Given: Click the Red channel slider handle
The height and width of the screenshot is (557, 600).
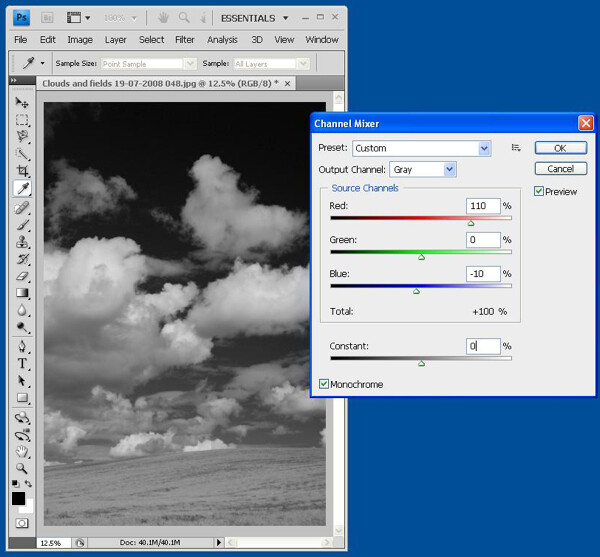Looking at the screenshot, I should click(x=471, y=223).
